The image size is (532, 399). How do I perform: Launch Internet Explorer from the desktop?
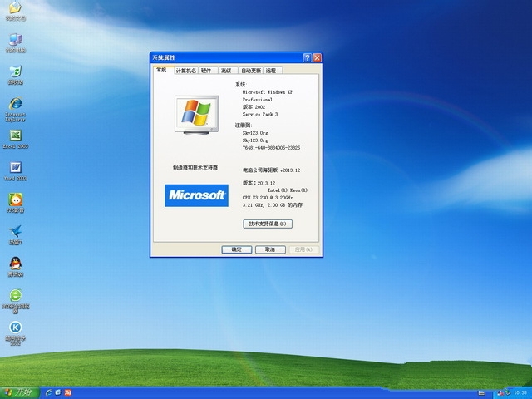coord(15,105)
